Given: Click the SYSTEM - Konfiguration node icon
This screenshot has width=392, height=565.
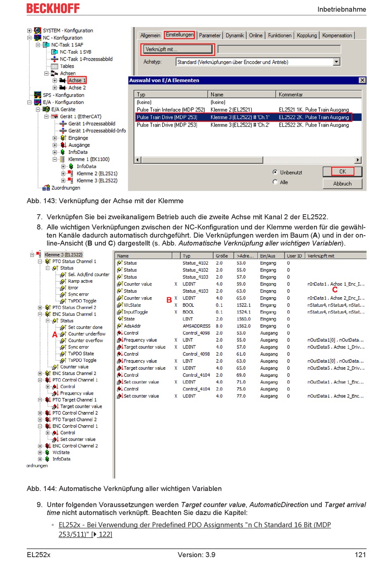Looking at the screenshot, I should 38,31.
